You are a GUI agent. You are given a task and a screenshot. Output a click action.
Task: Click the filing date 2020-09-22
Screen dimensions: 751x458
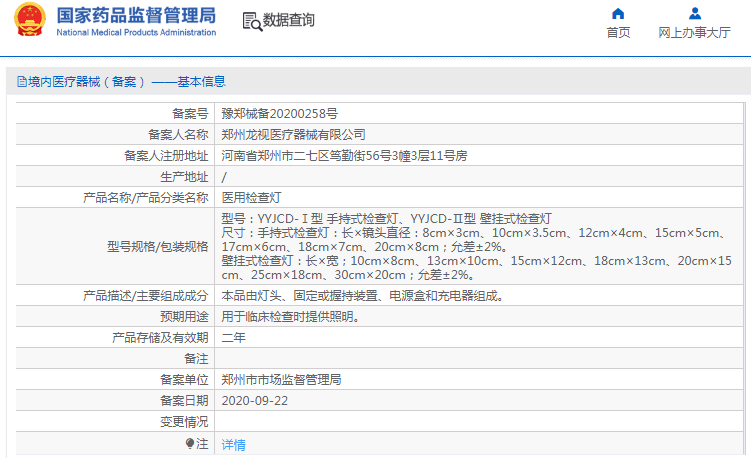(x=255, y=401)
